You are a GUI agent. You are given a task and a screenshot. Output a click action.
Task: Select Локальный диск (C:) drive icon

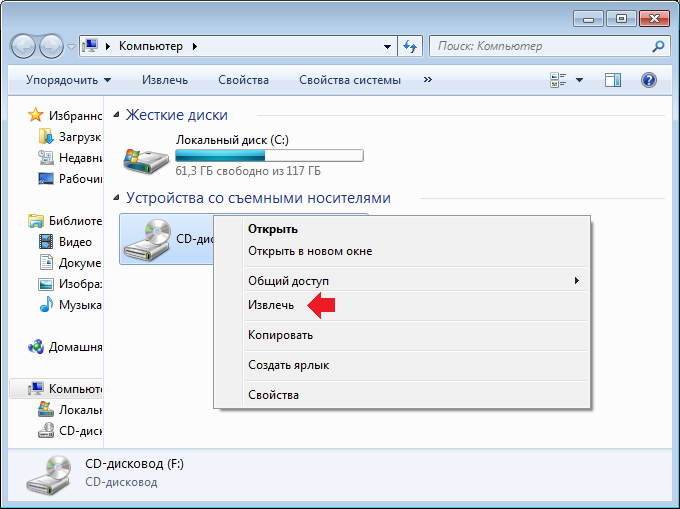point(146,161)
